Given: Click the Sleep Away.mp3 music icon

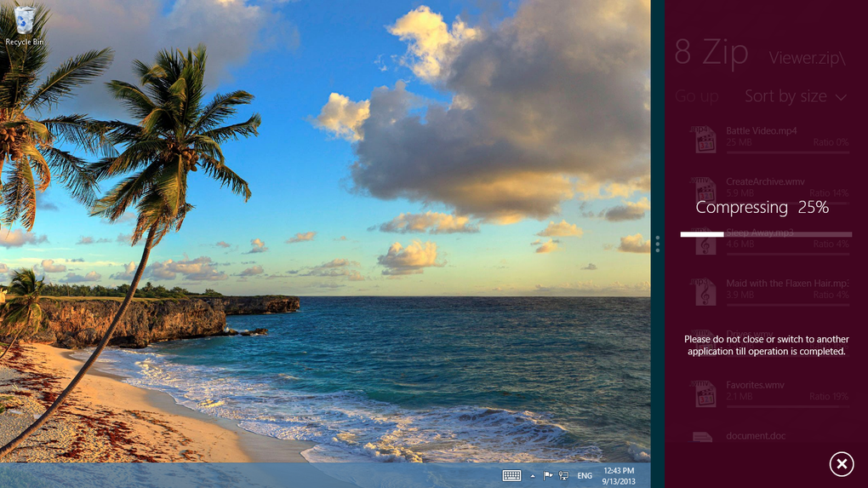Looking at the screenshot, I should pyautogui.click(x=704, y=242).
